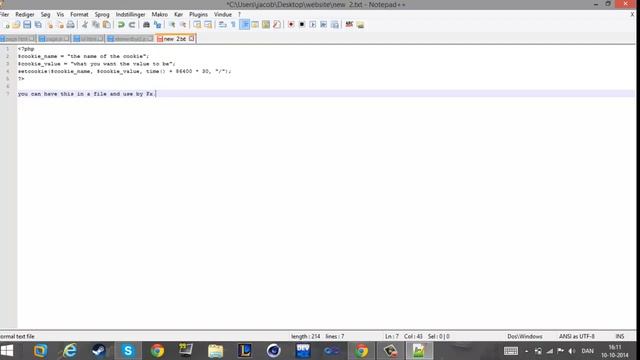Click the Redo toolbar icon
The width and height of the screenshot is (640, 360).
click(132, 25)
